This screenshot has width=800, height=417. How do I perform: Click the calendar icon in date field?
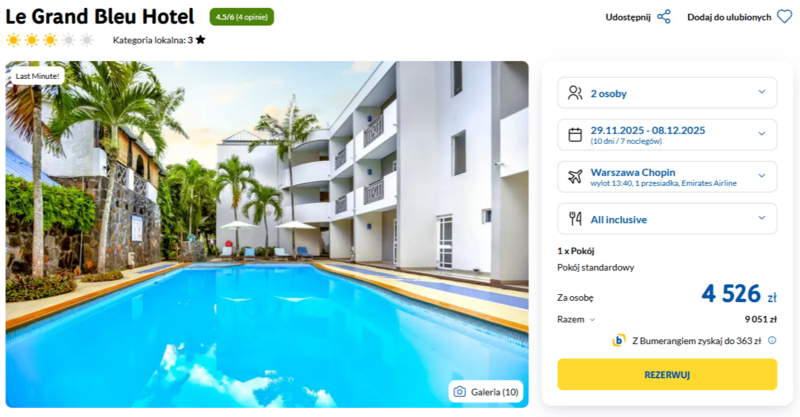coord(575,135)
